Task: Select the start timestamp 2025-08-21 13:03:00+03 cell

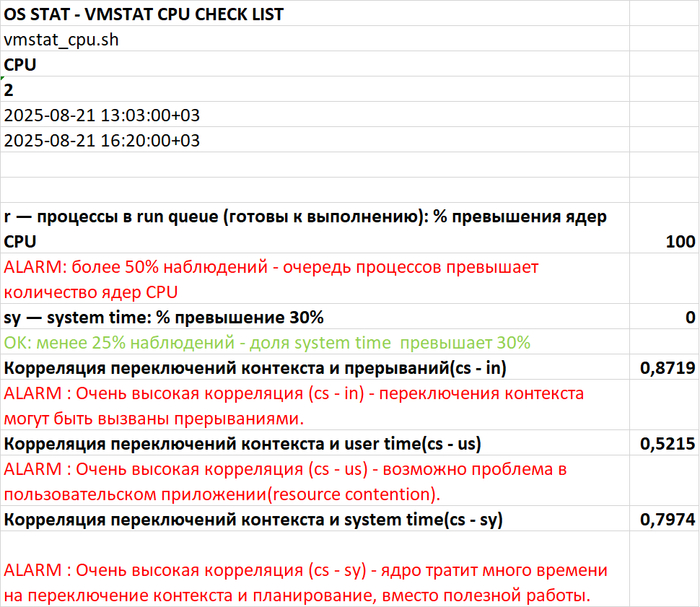Action: (102, 115)
